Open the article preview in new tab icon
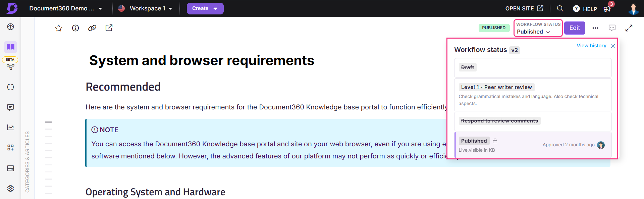This screenshot has width=644, height=199. pyautogui.click(x=109, y=28)
